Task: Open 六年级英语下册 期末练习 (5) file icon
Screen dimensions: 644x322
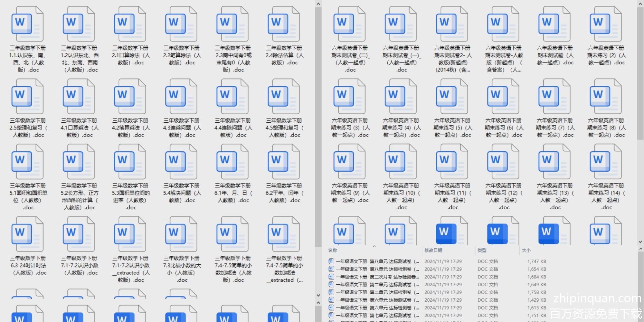Action: pos(452,97)
